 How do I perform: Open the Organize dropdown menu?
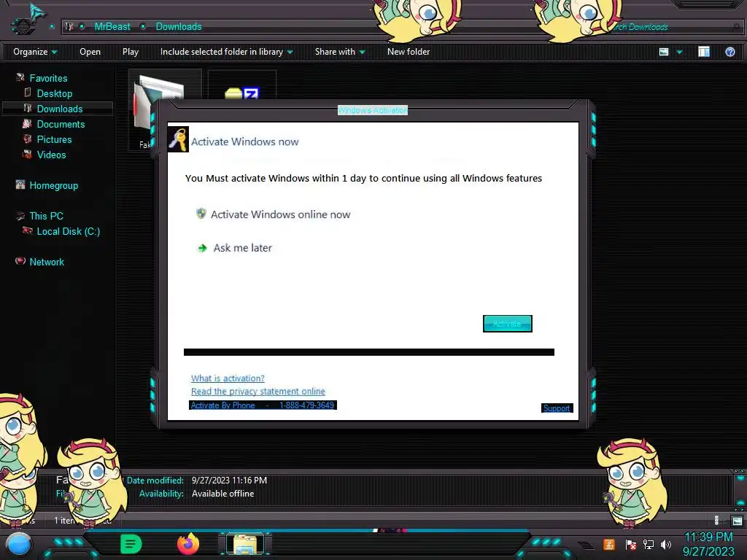click(35, 52)
